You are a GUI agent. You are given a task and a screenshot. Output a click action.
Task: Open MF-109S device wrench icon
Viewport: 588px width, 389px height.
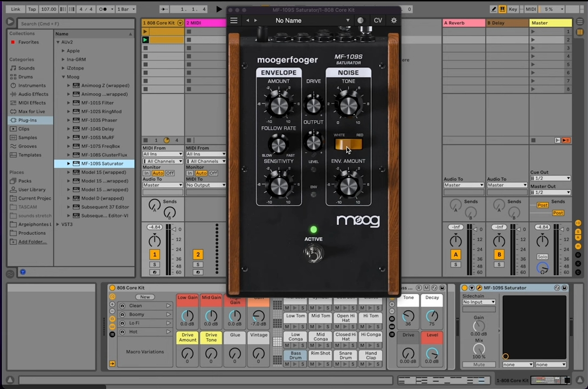click(479, 288)
